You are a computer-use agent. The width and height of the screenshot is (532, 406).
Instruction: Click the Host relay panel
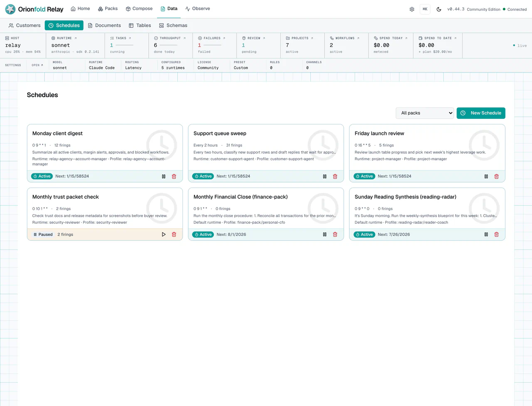(23, 45)
